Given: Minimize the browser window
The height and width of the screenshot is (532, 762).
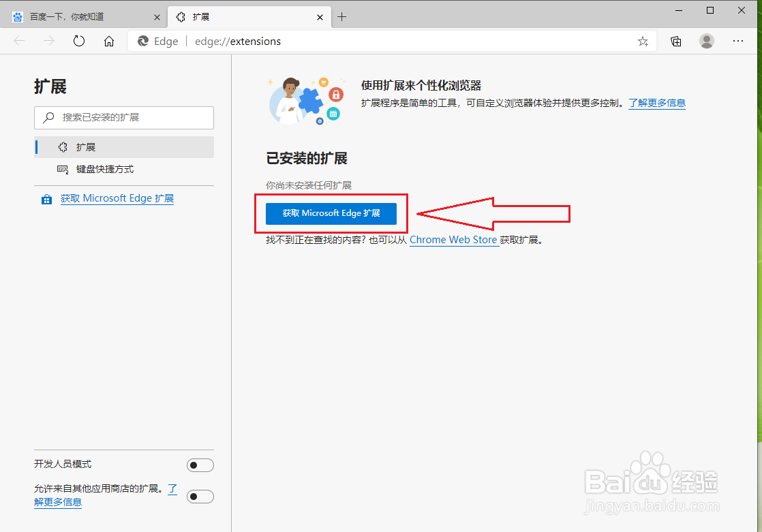Looking at the screenshot, I should coord(679,11).
